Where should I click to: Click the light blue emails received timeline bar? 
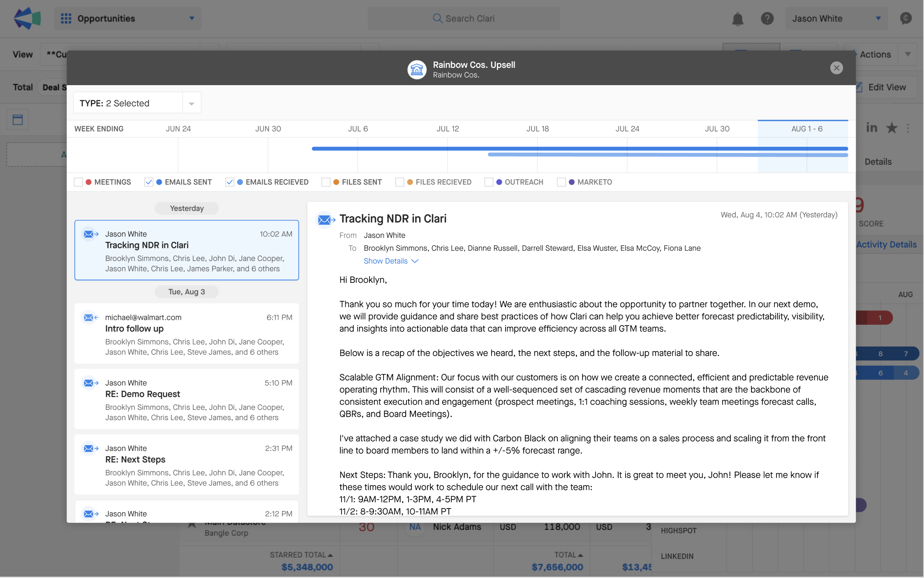point(668,155)
